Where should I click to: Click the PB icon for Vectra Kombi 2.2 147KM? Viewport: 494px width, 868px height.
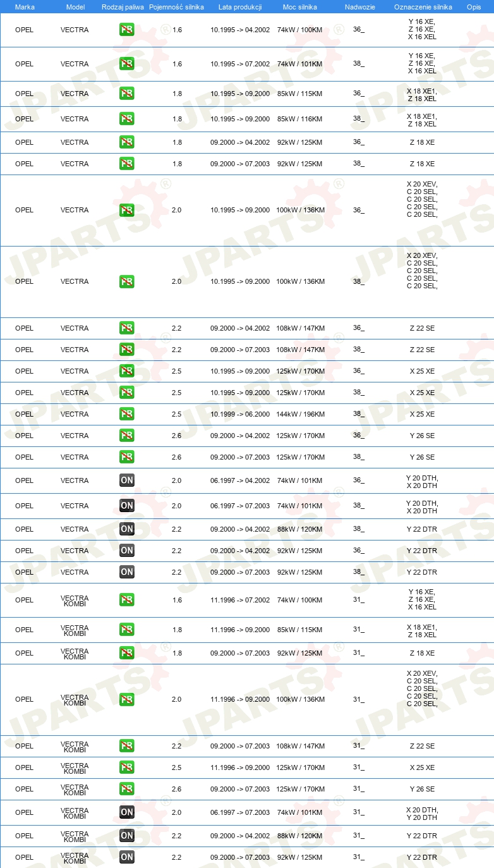point(127,745)
